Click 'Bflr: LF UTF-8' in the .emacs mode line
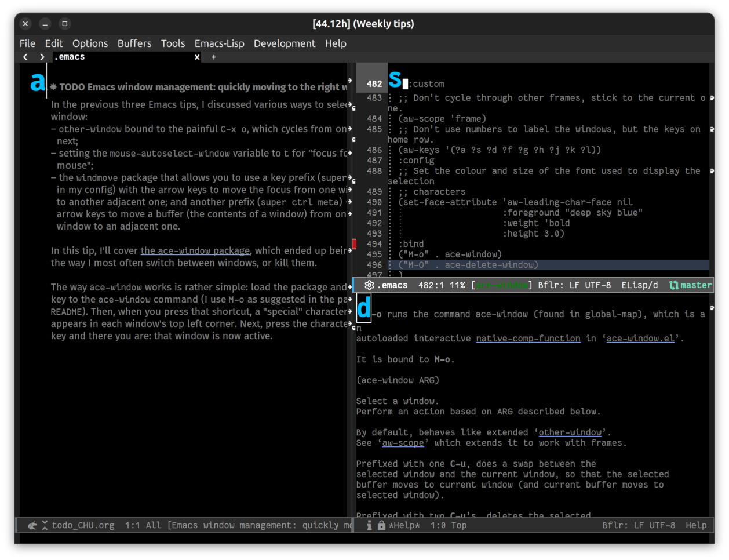The height and width of the screenshot is (560, 729). pyautogui.click(x=574, y=285)
